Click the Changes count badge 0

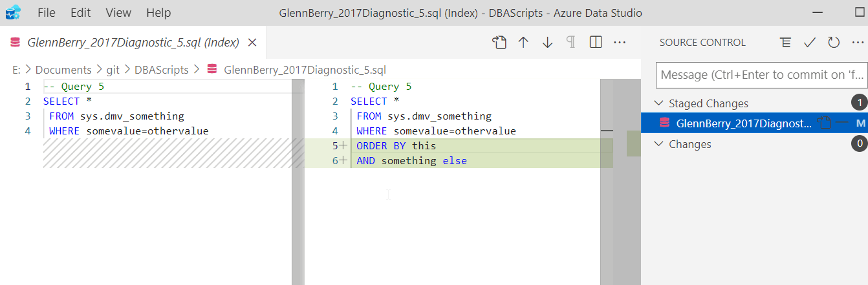(x=859, y=144)
